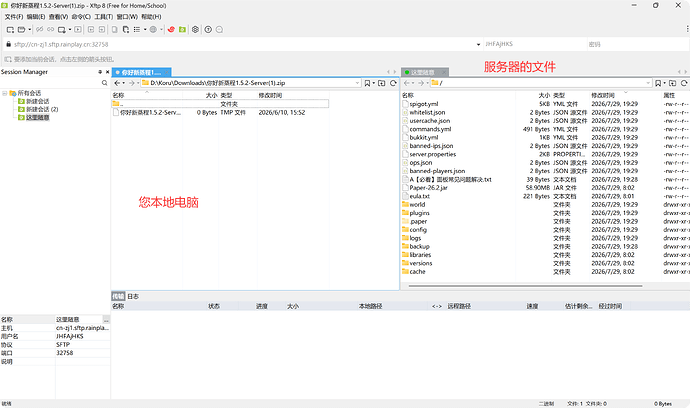Click the New Session toolbar icon
The image size is (690, 408).
click(10, 29)
